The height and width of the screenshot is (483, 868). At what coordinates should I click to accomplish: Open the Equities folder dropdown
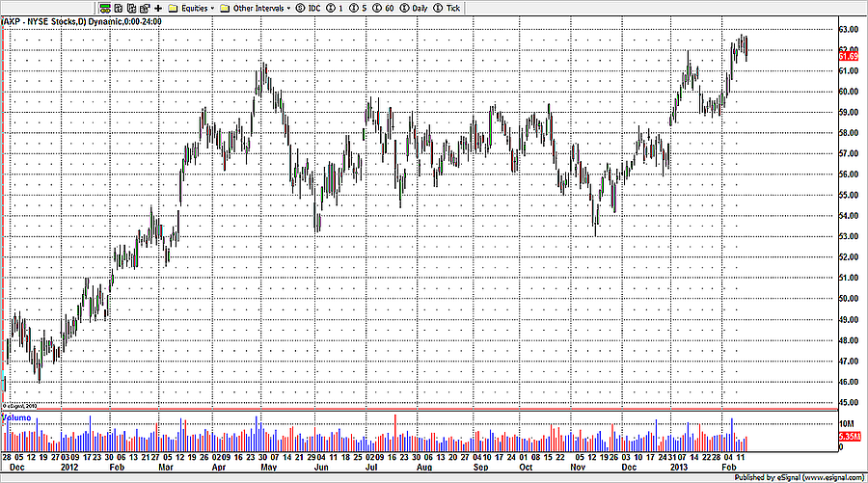coord(191,8)
